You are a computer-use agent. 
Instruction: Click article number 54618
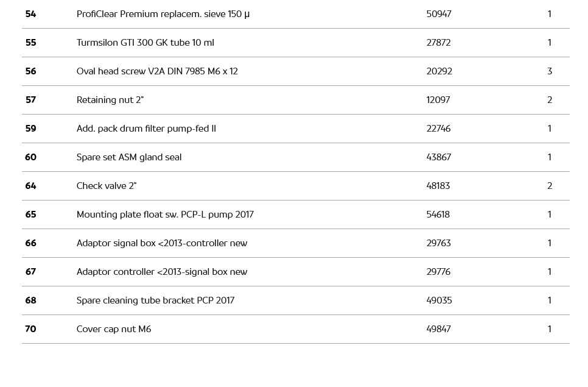click(x=438, y=215)
